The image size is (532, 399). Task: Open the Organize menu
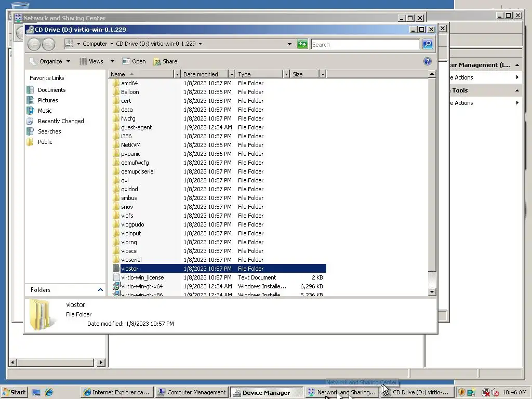click(x=50, y=61)
